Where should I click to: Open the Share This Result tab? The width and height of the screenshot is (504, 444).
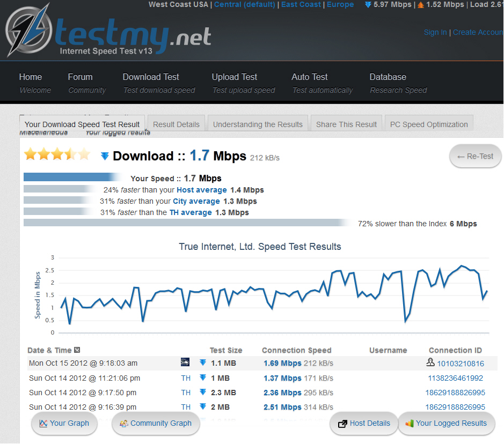click(x=346, y=124)
